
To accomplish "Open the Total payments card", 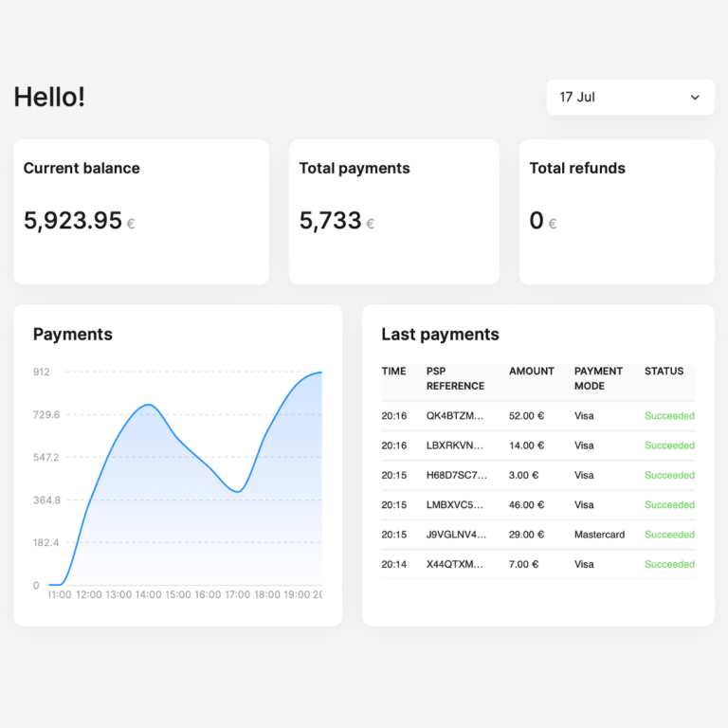I will [393, 211].
